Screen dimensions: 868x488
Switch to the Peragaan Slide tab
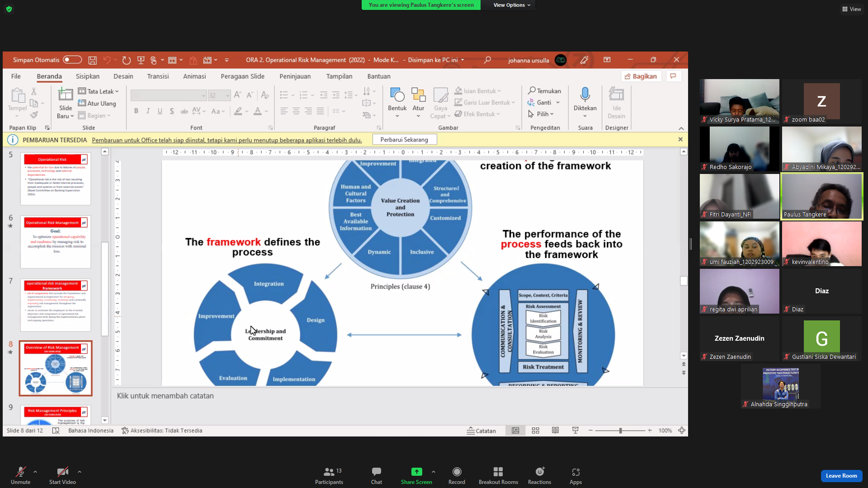point(243,76)
